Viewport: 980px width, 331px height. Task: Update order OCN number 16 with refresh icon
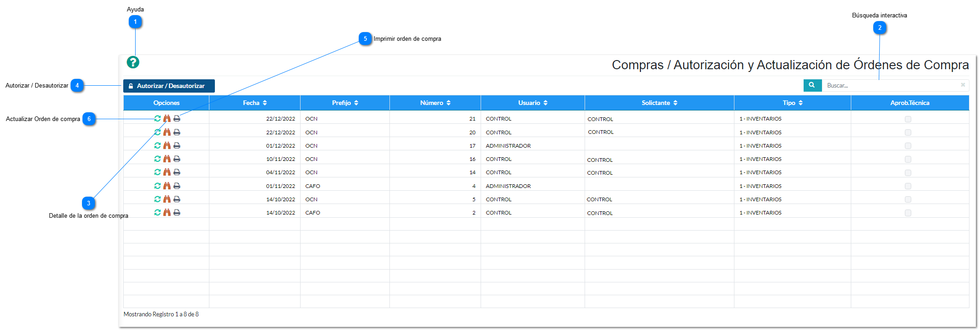tap(158, 159)
